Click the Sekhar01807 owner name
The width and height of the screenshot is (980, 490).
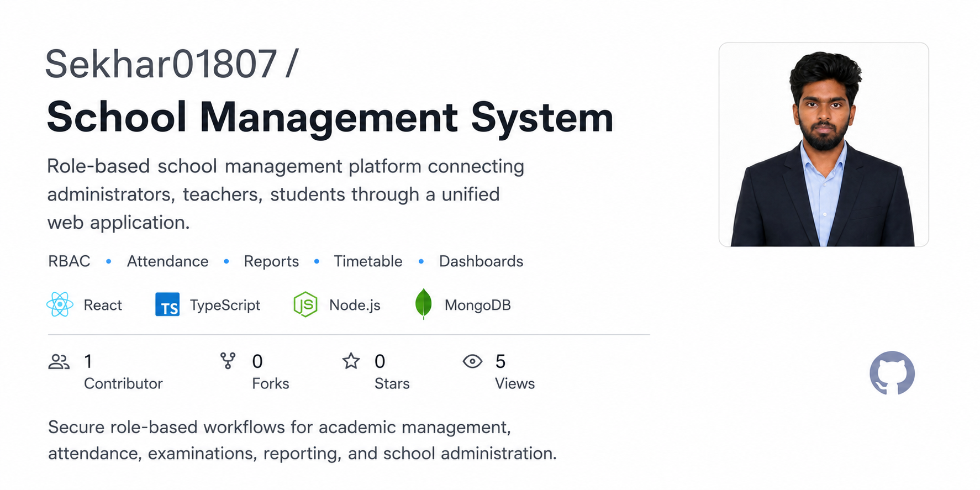pyautogui.click(x=161, y=64)
